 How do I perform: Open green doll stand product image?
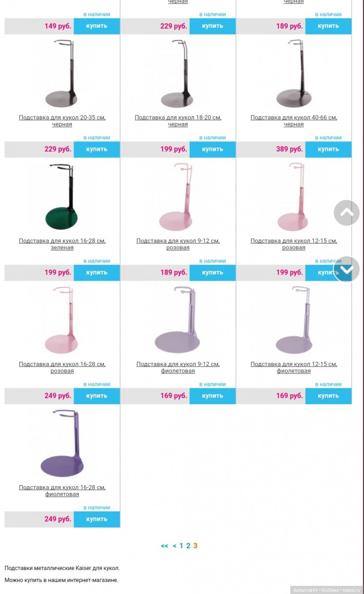(x=62, y=197)
